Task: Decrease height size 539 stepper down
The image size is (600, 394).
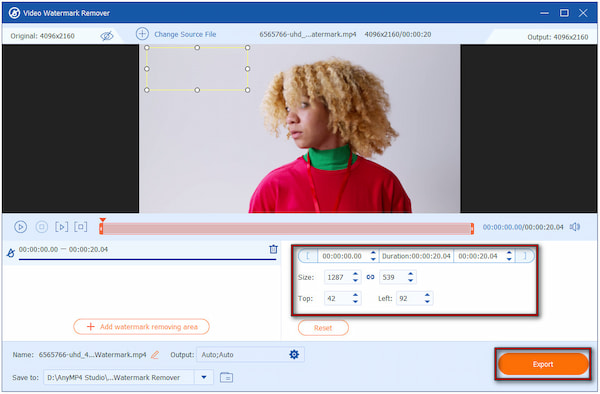Action: (x=411, y=280)
